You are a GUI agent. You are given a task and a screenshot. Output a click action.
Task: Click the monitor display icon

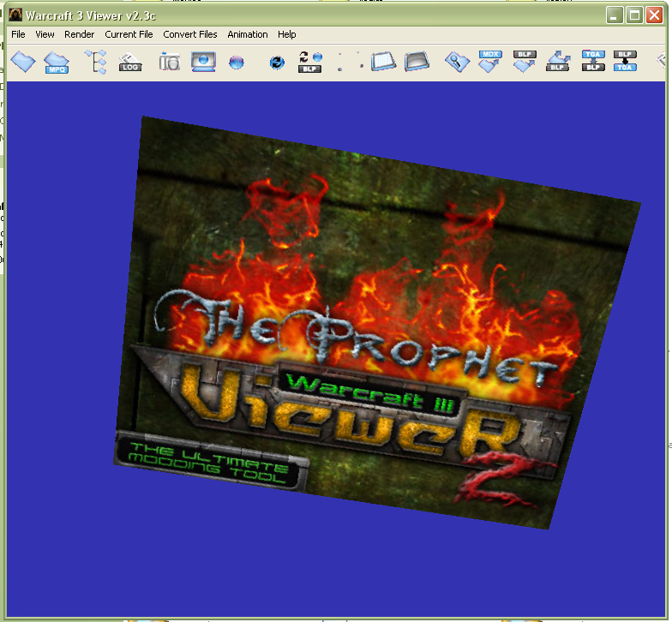[203, 62]
